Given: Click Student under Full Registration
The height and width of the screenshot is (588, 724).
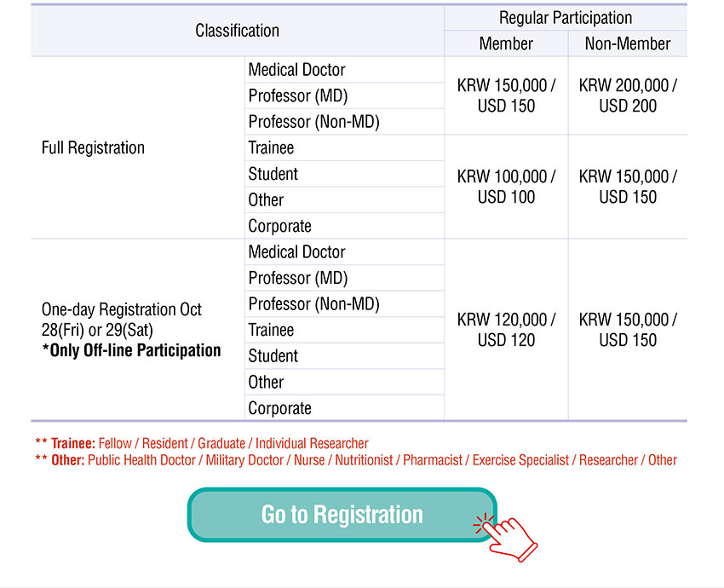Looking at the screenshot, I should pos(273,174).
